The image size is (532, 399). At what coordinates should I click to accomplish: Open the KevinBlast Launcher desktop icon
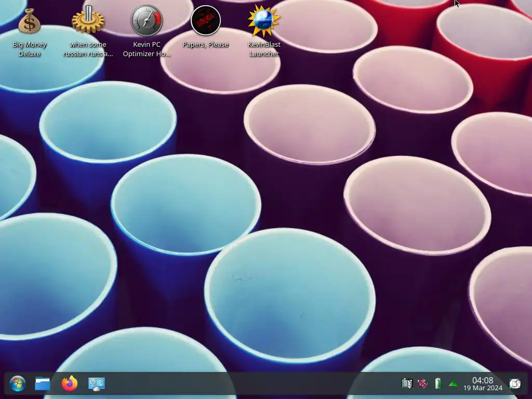click(264, 20)
